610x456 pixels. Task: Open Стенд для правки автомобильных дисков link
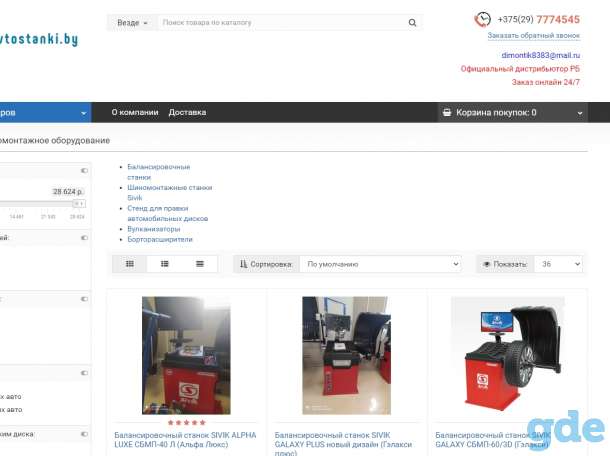click(x=168, y=214)
